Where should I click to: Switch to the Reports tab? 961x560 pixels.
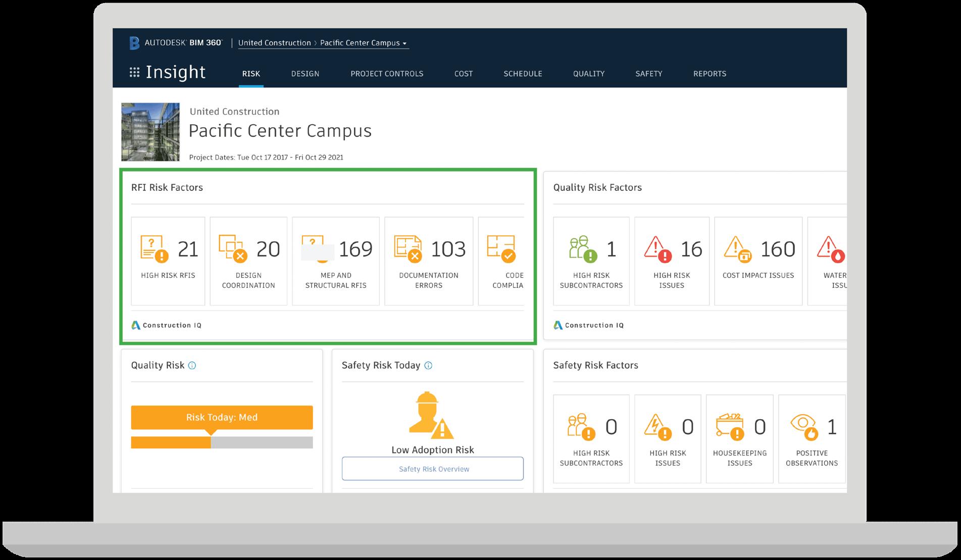tap(710, 74)
